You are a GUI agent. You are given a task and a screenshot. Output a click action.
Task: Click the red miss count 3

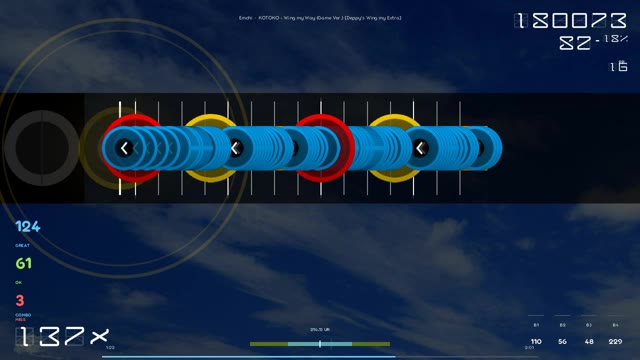20,300
